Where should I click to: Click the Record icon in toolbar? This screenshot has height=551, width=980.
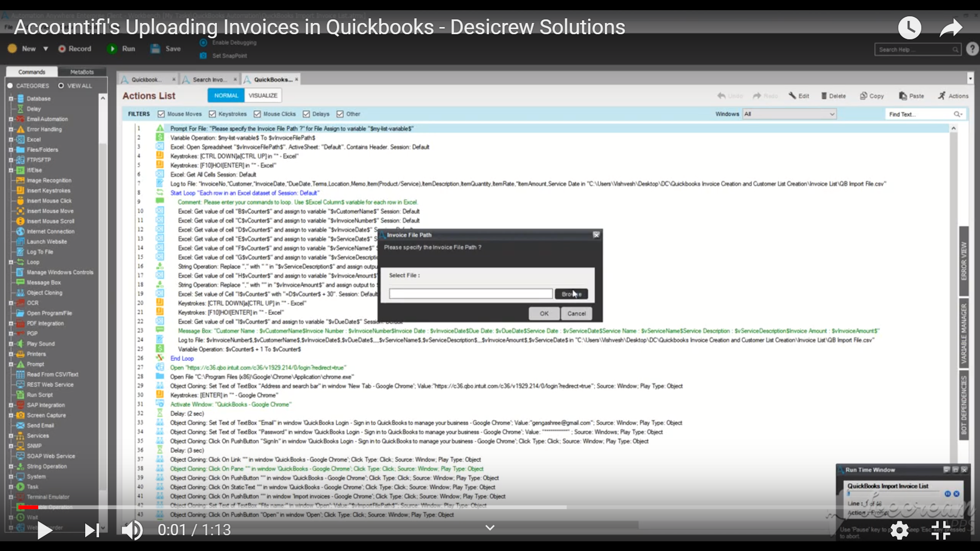point(62,49)
